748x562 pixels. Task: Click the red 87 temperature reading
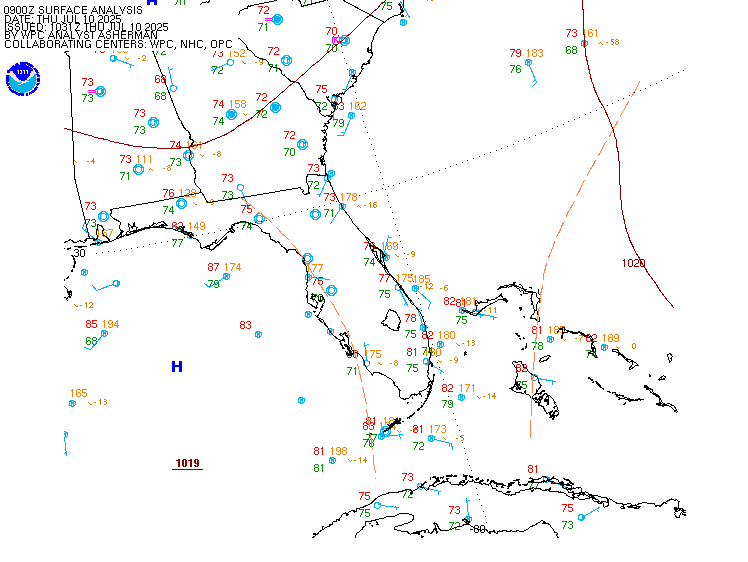(x=213, y=267)
